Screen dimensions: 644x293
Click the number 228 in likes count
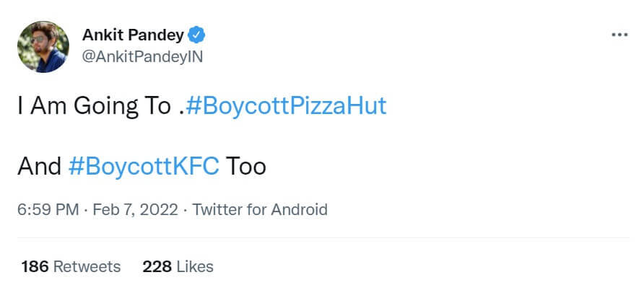pyautogui.click(x=157, y=266)
